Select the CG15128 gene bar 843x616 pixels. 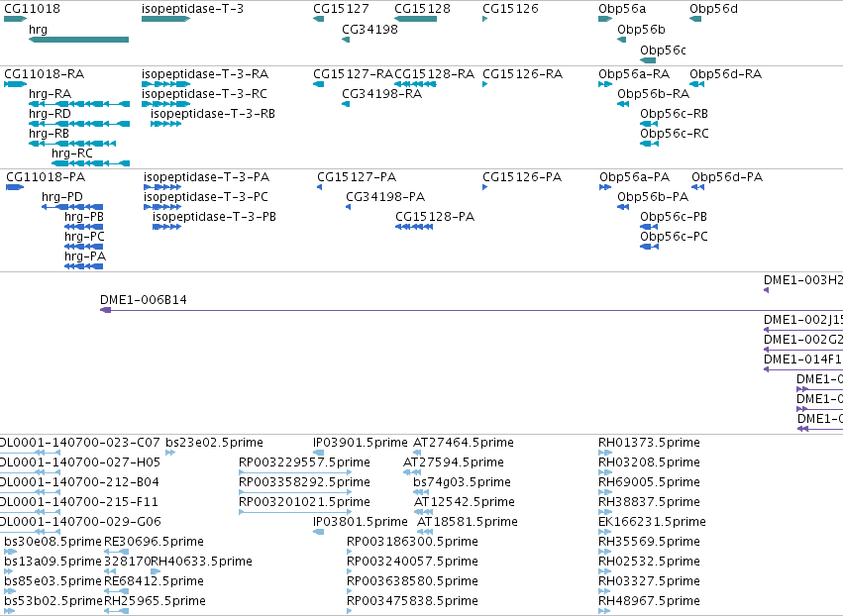(416, 19)
